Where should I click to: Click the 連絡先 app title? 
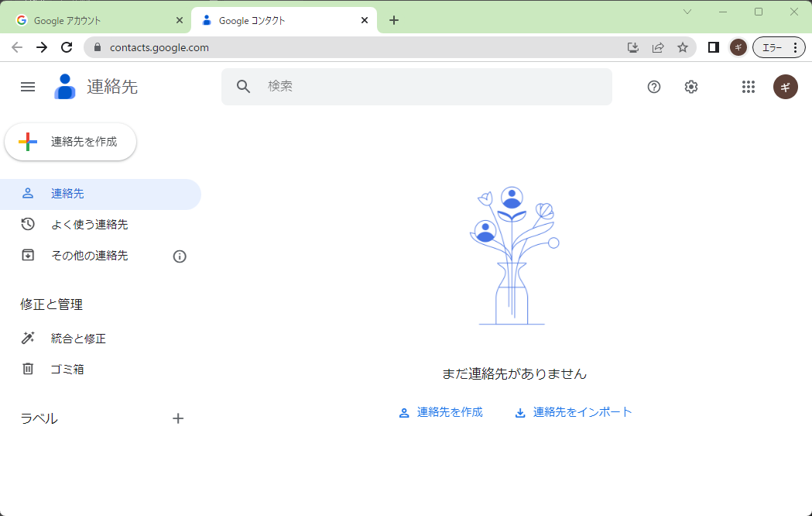click(112, 87)
